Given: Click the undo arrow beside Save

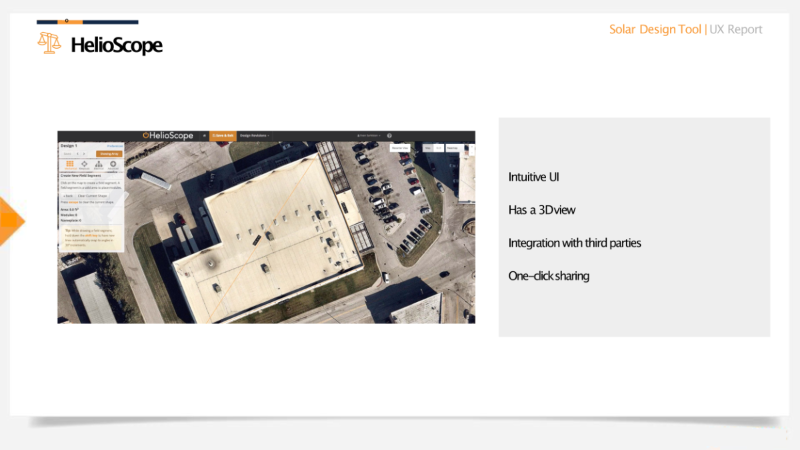Looking at the screenshot, I should 78,154.
